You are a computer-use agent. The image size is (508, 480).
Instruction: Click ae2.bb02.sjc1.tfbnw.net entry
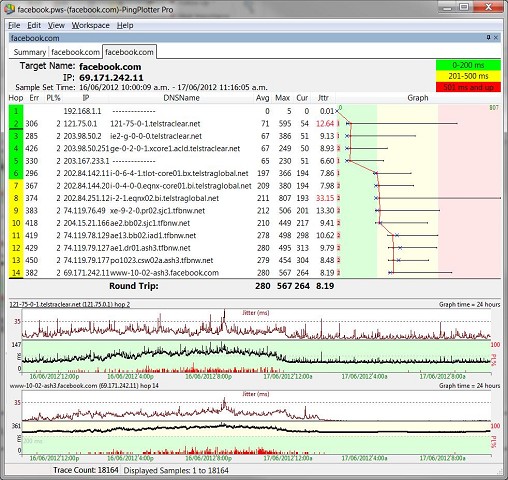tap(150, 223)
